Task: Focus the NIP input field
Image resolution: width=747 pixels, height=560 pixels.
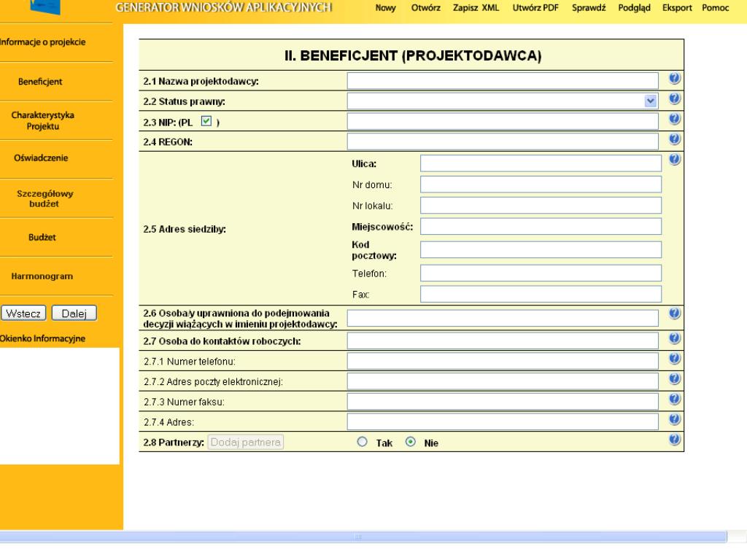Action: pyautogui.click(x=503, y=122)
